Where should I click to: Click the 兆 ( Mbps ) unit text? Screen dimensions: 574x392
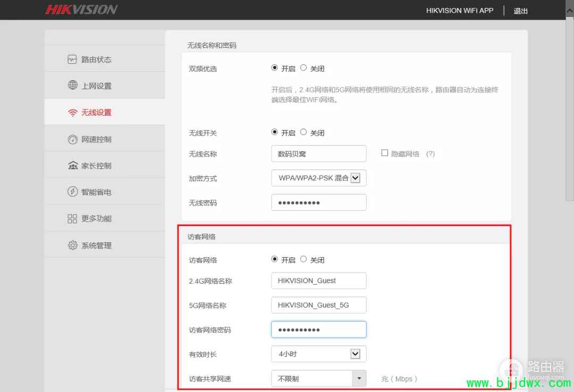click(399, 379)
